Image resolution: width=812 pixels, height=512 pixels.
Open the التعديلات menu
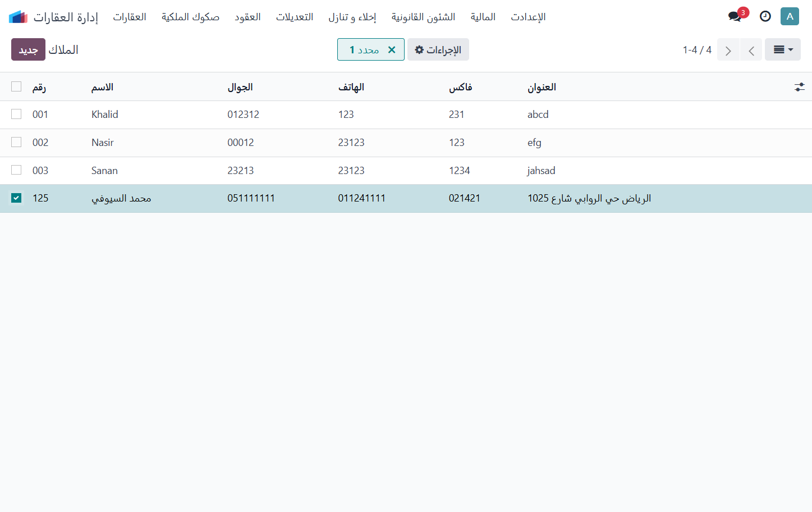click(295, 17)
